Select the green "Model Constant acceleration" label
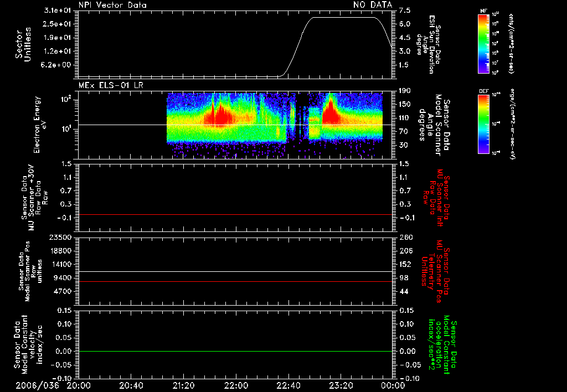The height and width of the screenshot is (392, 567). [442, 344]
